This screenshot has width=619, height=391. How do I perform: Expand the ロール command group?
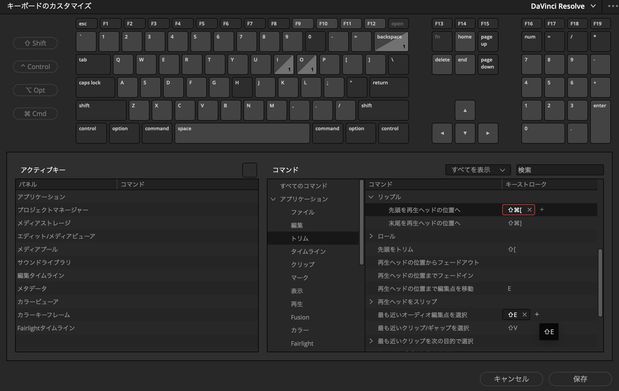(371, 236)
